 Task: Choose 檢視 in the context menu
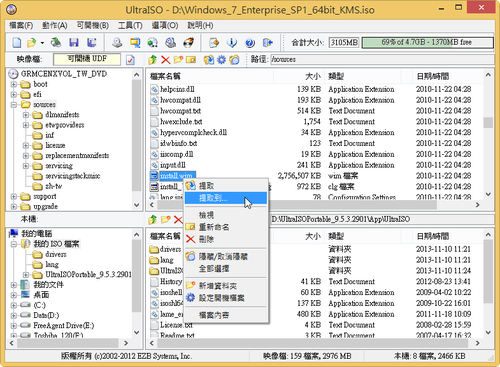click(x=226, y=215)
